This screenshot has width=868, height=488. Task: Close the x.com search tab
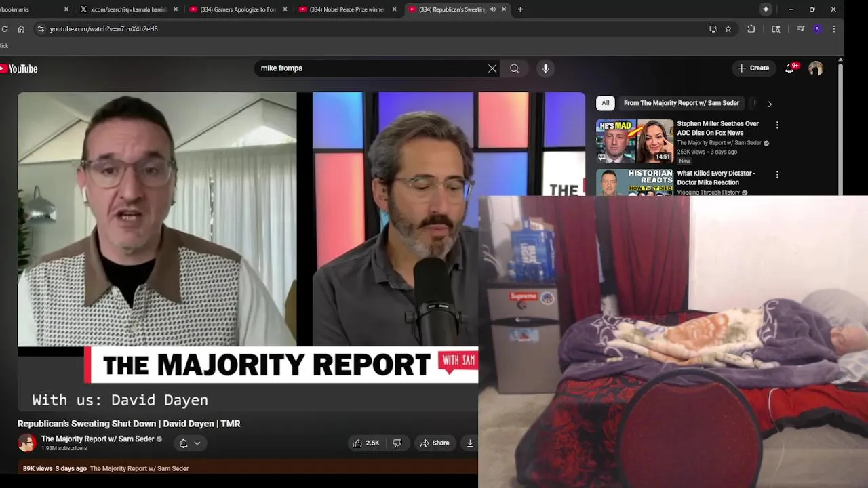[x=176, y=9]
